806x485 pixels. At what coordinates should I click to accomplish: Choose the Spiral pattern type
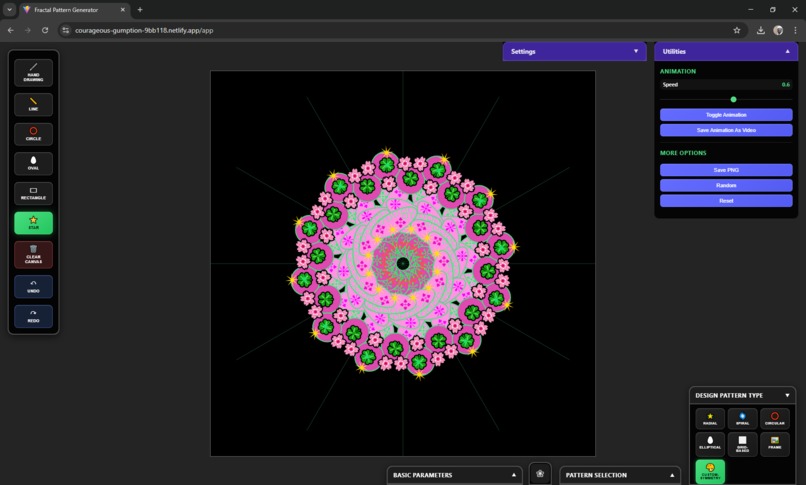742,419
